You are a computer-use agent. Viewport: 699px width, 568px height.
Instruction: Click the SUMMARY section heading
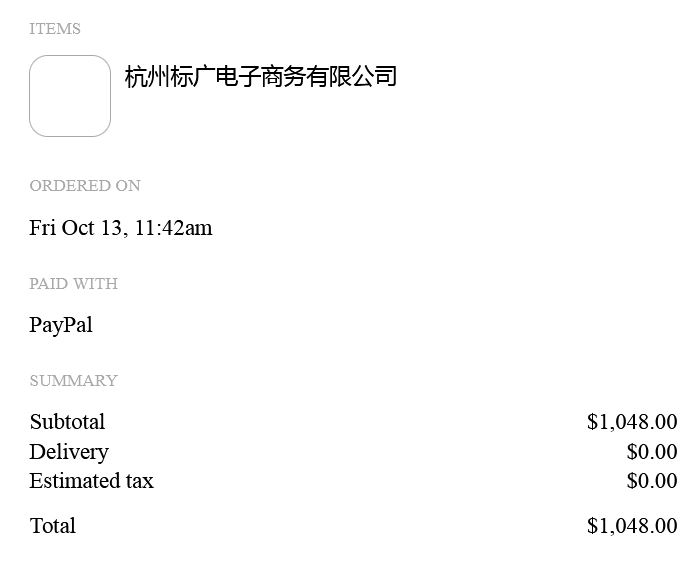[x=74, y=381]
